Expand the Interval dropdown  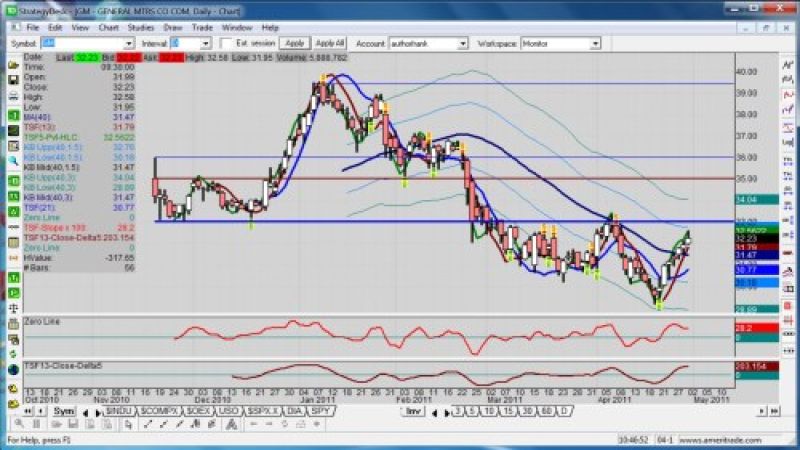point(205,44)
